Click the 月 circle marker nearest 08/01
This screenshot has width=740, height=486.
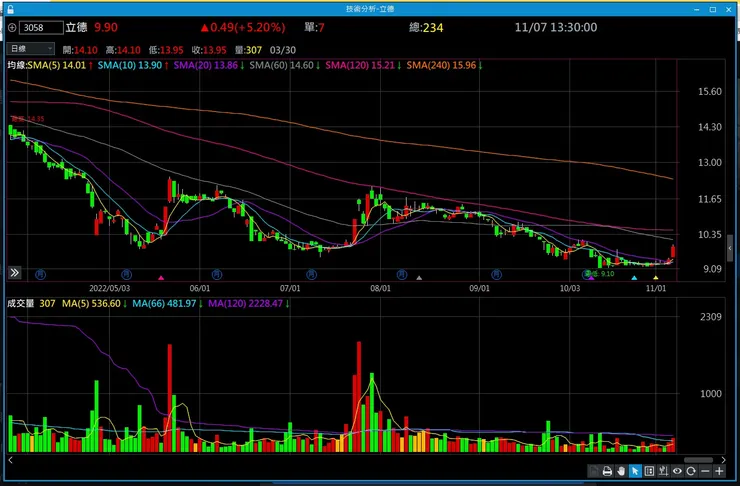tap(402, 274)
